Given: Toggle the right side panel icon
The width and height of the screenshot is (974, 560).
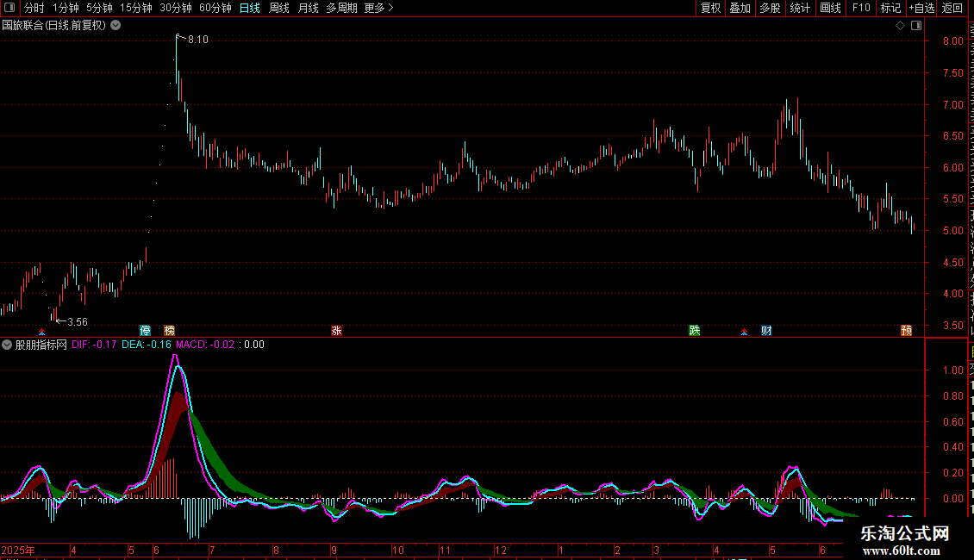Looking at the screenshot, I should pyautogui.click(x=916, y=26).
